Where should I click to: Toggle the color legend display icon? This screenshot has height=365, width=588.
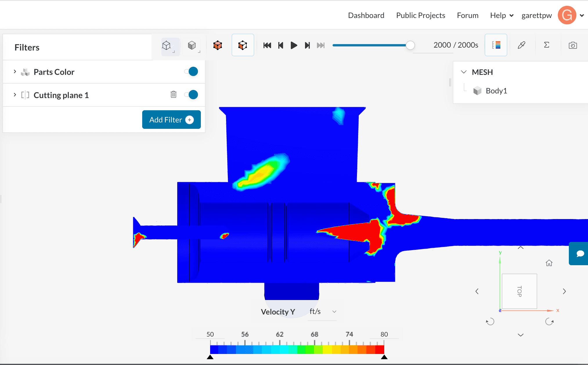point(496,45)
